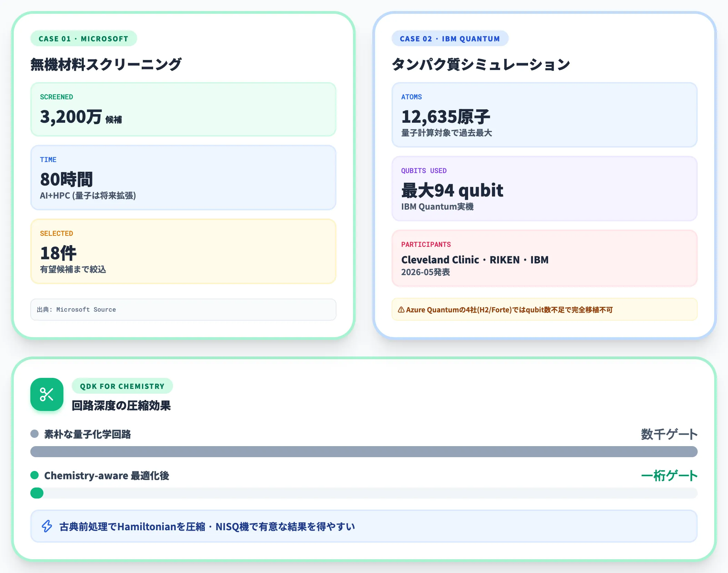
Task: Click the 数千ゲート value
Action: point(669,434)
